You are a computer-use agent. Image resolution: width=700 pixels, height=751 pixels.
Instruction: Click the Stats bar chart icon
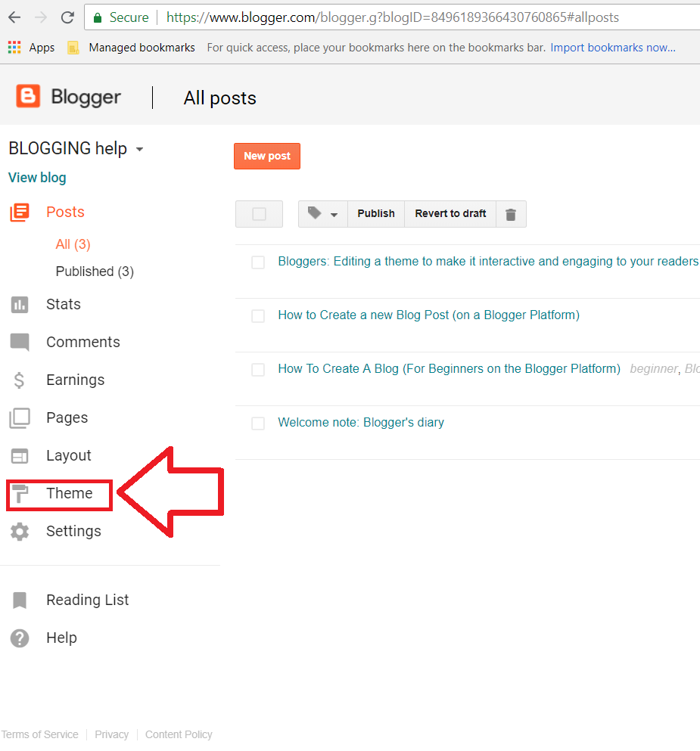pyautogui.click(x=20, y=305)
